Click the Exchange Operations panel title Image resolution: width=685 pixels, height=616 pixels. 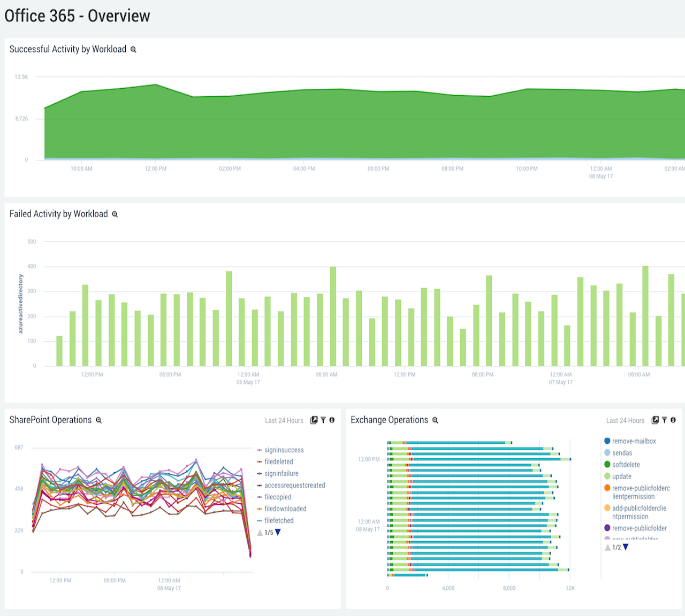(389, 420)
